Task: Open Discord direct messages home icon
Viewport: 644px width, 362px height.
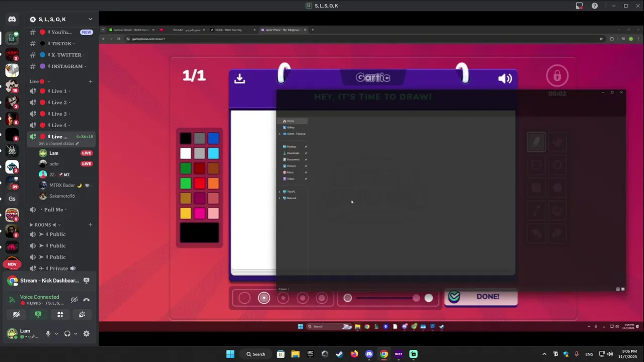Action: click(12, 19)
